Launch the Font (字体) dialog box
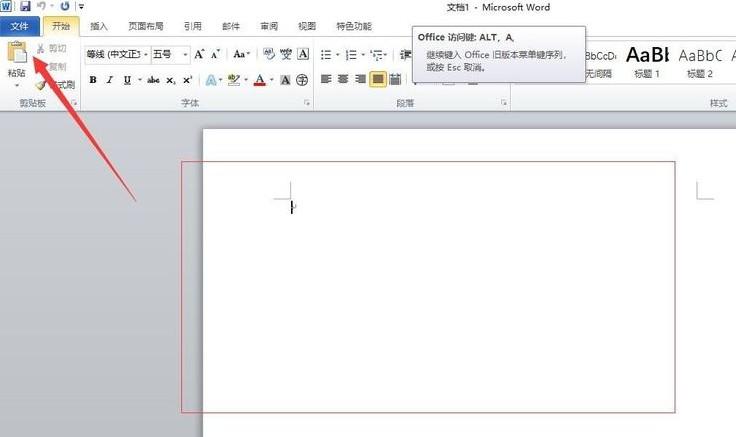The width and height of the screenshot is (736, 437). pos(307,103)
